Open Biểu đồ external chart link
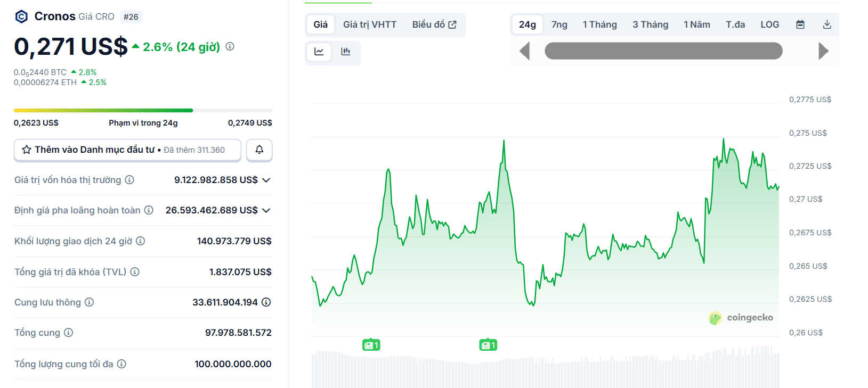868x388 pixels. tap(434, 24)
